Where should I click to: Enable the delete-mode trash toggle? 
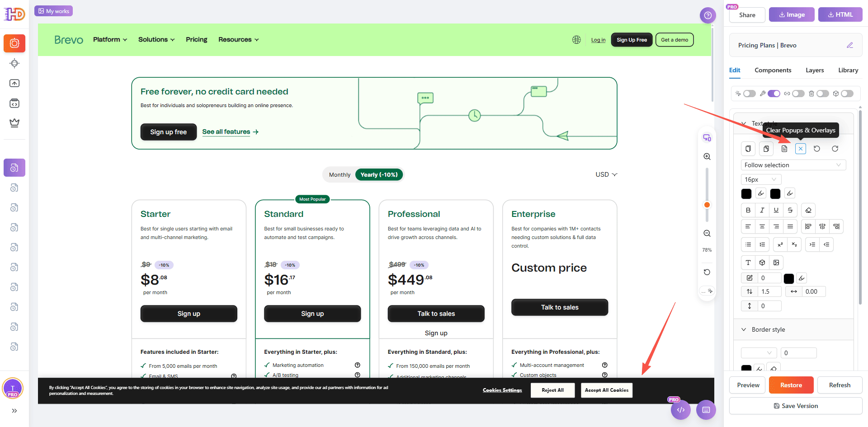coord(823,94)
